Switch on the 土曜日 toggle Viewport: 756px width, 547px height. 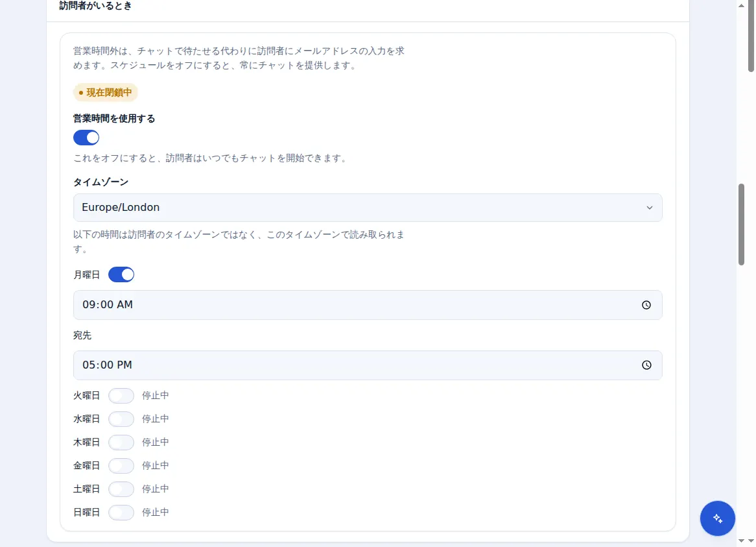tap(121, 489)
